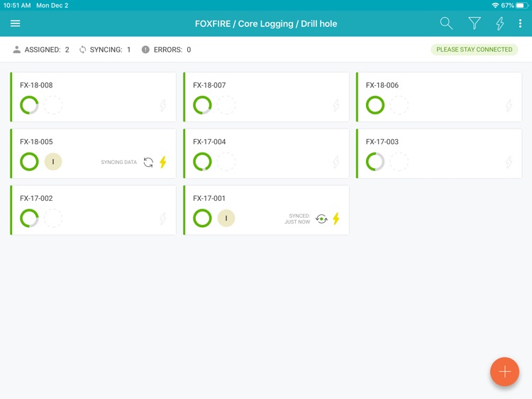Open drill hole FX-17-003

pyautogui.click(x=438, y=153)
